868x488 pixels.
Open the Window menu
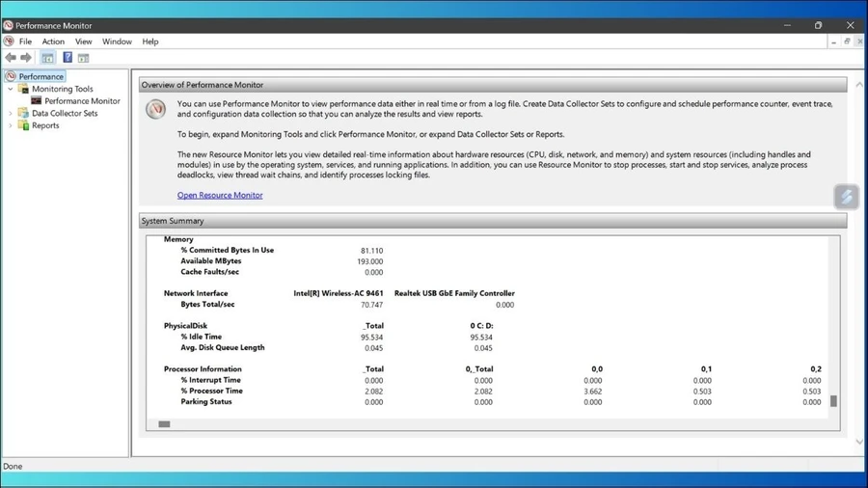coord(117,41)
